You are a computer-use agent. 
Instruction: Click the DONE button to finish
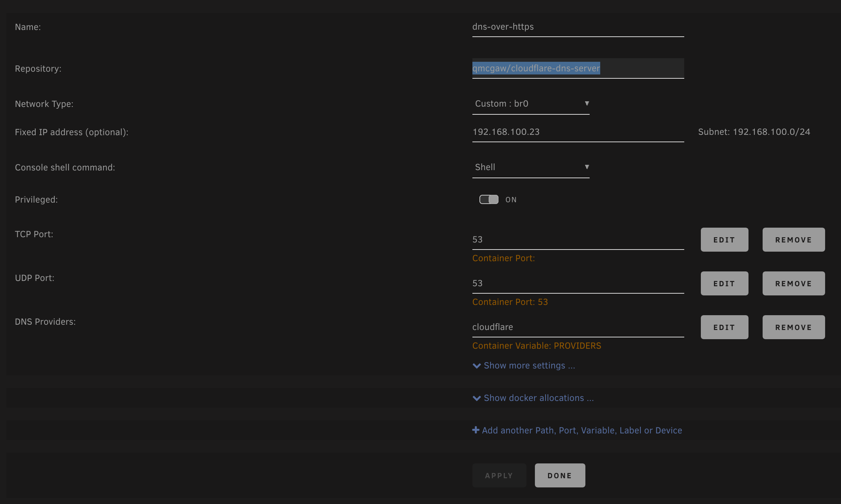coord(560,475)
